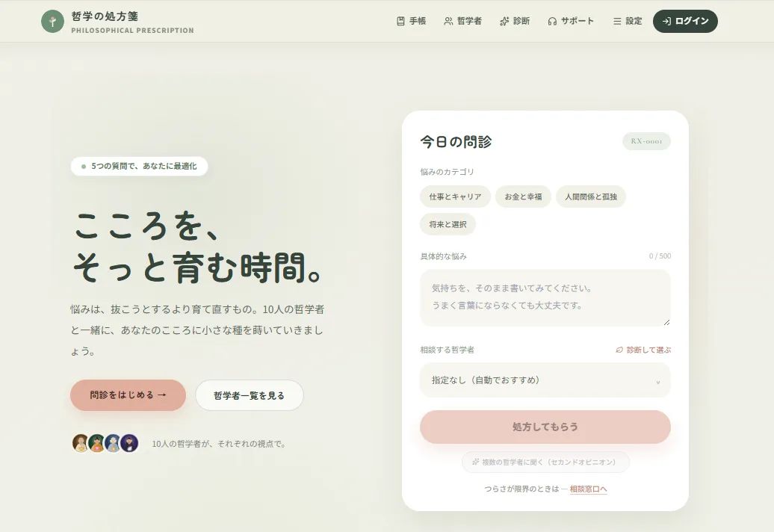
Task: Click the 哲学の処方箋 site title
Action: [x=105, y=16]
